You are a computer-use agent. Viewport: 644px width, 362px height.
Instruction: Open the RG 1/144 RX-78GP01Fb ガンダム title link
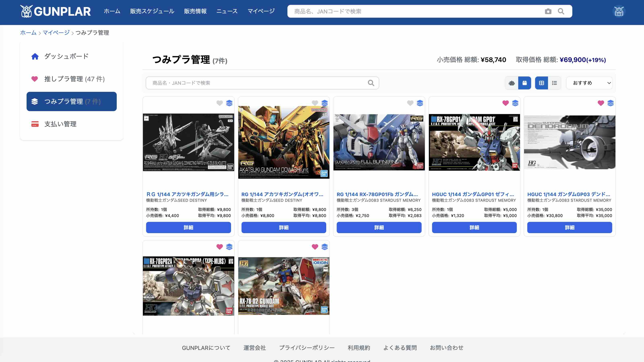pyautogui.click(x=377, y=194)
